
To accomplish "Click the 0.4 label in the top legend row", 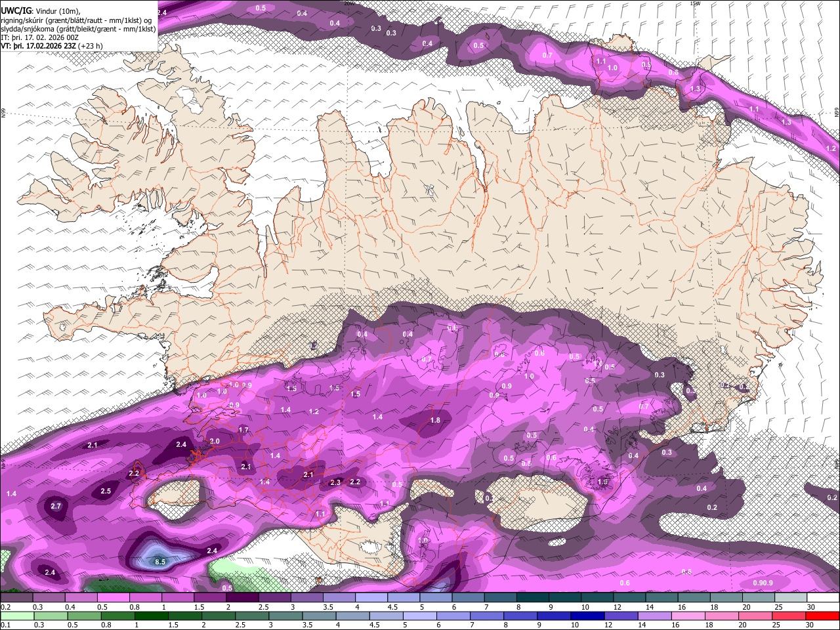I will click(70, 607).
